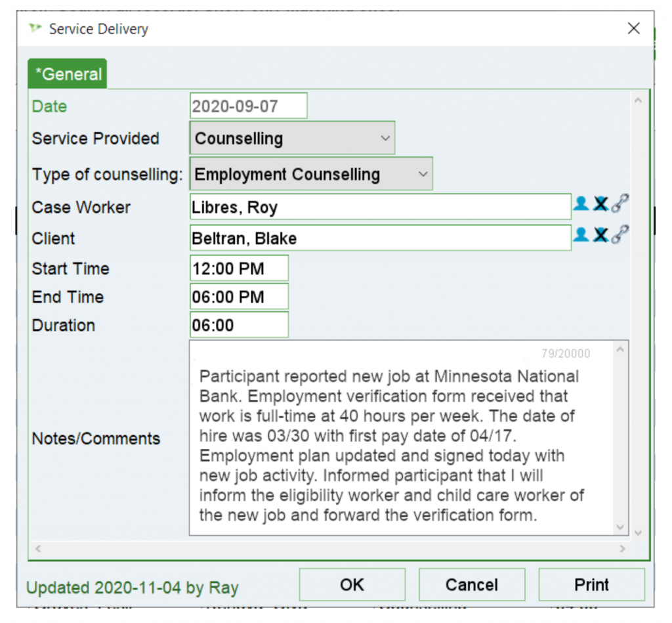
Task: Expand the Type of counselling dropdown
Action: (423, 173)
